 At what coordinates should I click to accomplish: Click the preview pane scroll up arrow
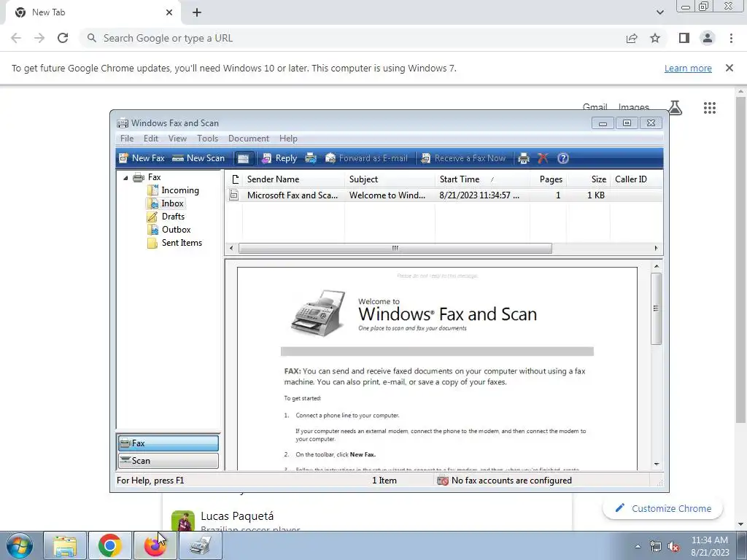tap(657, 266)
